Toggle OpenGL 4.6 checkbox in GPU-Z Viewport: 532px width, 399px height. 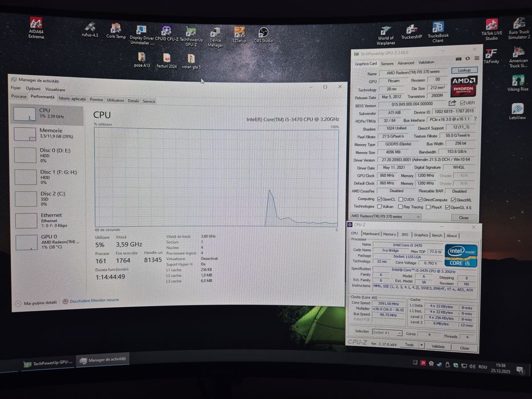448,207
